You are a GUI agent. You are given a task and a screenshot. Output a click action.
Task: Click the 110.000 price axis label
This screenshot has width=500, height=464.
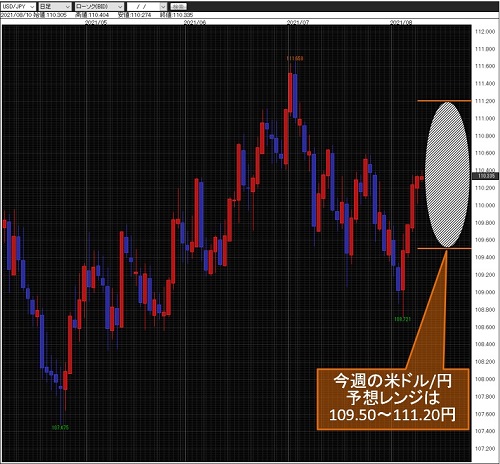[x=485, y=205]
